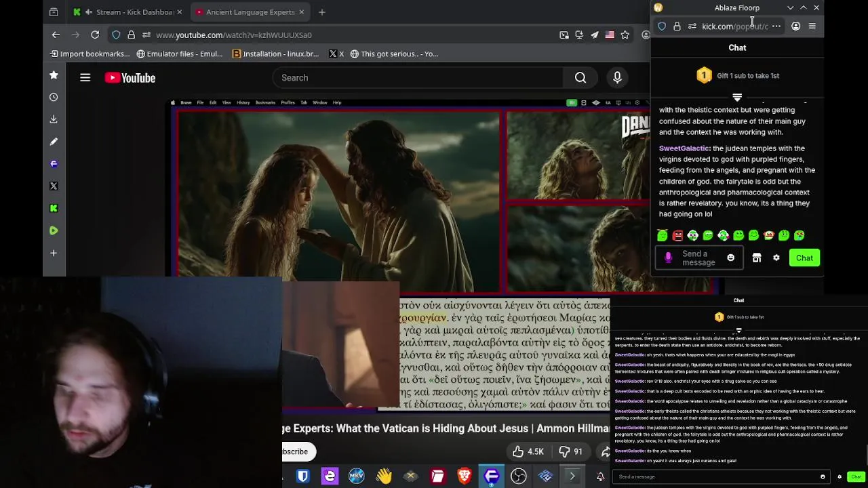Close the Stream - Kick Dashboard tab

coord(179,12)
